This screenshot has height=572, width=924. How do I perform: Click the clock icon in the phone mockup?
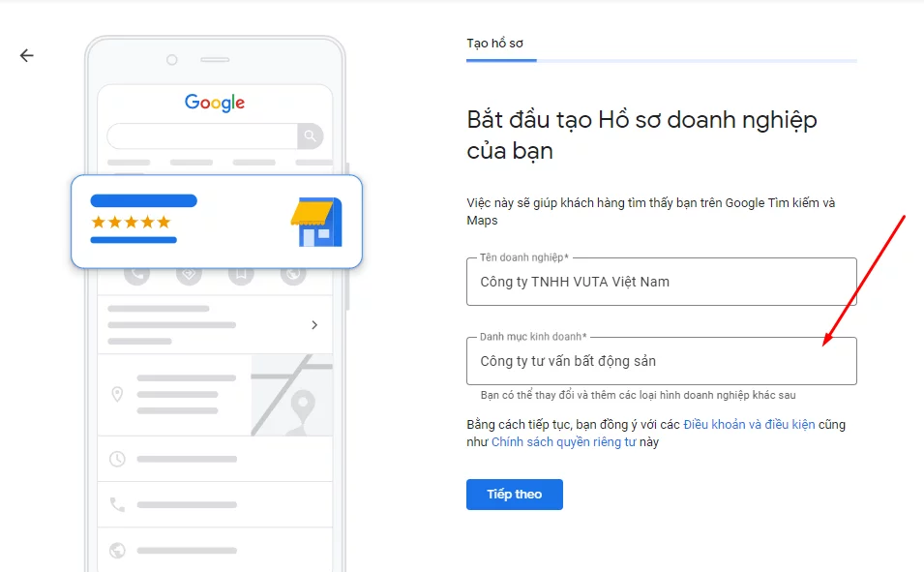[117, 459]
